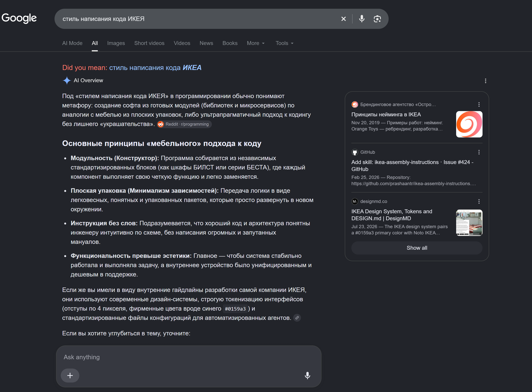Open the News tab
Image resolution: width=532 pixels, height=392 pixels.
pos(206,43)
